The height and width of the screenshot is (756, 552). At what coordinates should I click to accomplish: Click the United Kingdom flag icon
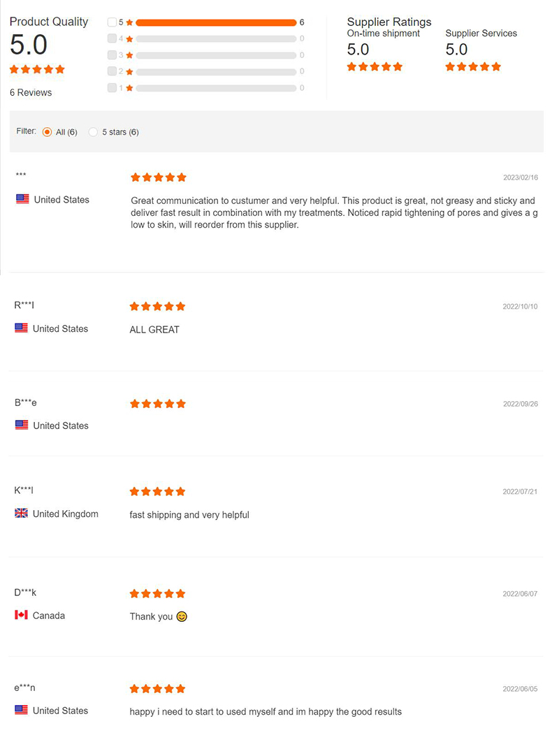point(21,514)
